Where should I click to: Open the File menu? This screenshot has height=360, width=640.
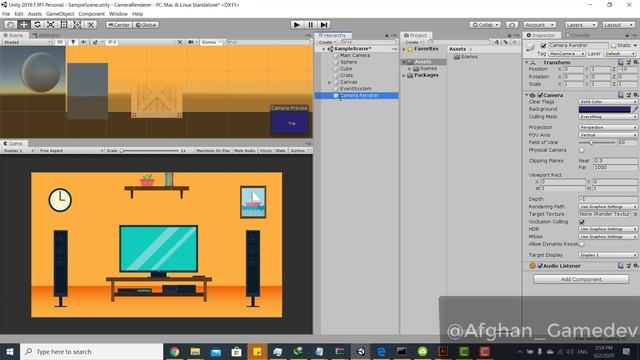[6, 14]
